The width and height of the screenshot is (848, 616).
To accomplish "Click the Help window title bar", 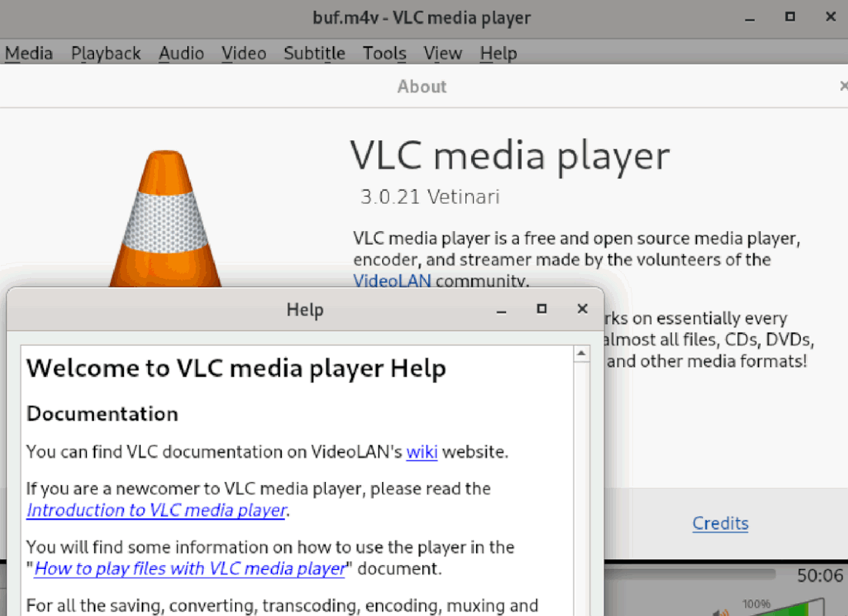I will coord(305,310).
